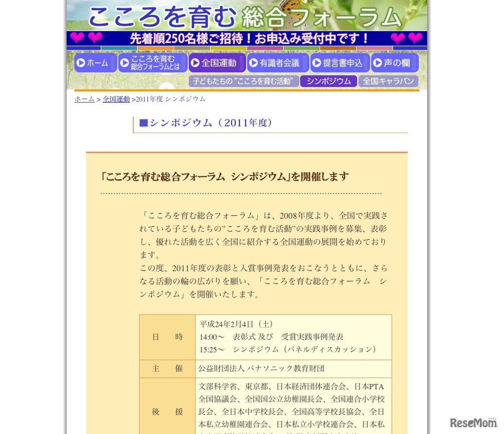This screenshot has width=504, height=434.
Task: Click play arrow icon on 提言書申込 button
Action: [x=317, y=63]
